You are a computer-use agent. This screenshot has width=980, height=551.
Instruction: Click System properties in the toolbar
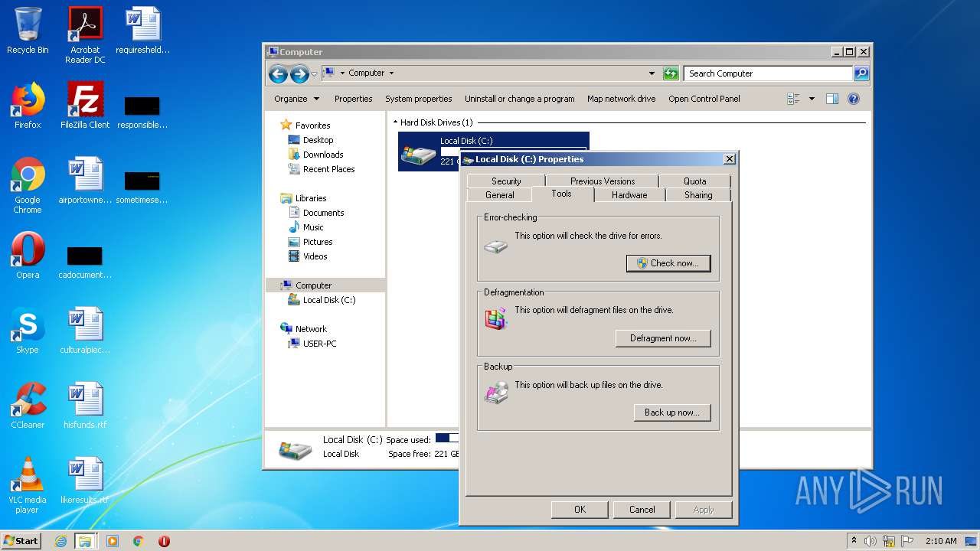tap(419, 99)
